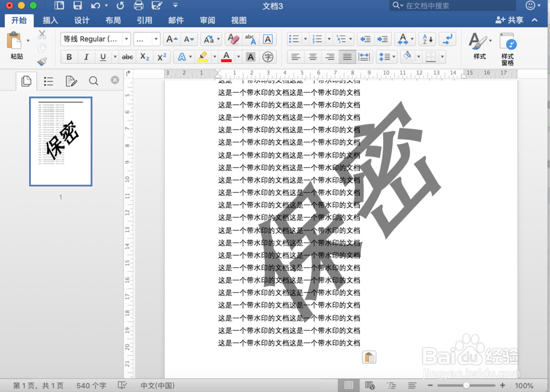Click the Save disk icon
Viewport: 550px width, 392px height.
pyautogui.click(x=77, y=5)
